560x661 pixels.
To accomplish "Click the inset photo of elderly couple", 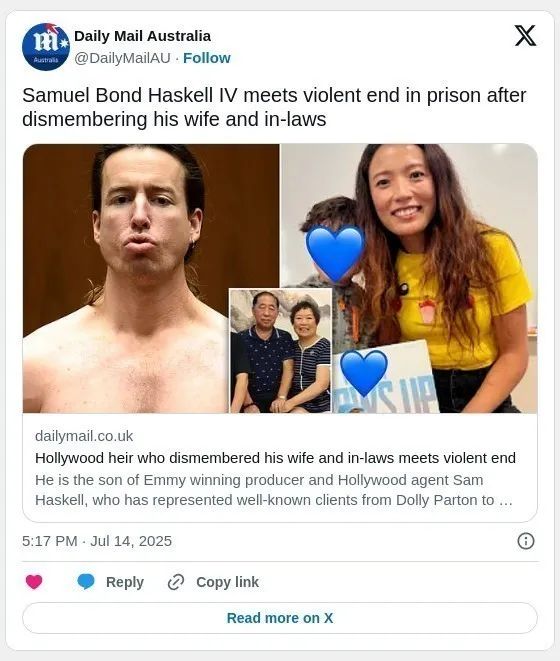I will 280,351.
